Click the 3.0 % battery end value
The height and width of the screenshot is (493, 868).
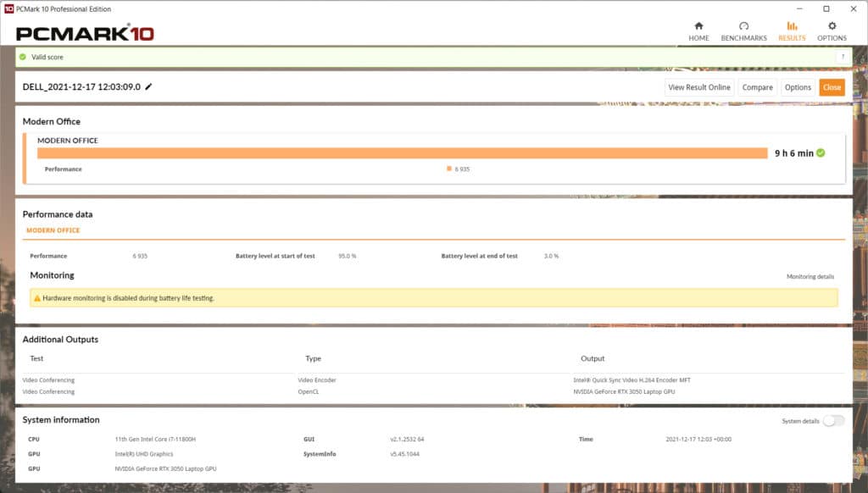tap(551, 256)
